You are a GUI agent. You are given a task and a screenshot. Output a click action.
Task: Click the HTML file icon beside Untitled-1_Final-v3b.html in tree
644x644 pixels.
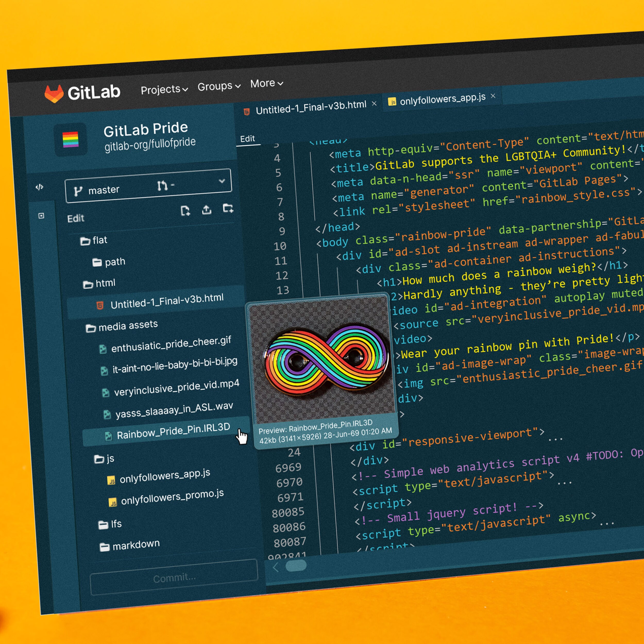(99, 305)
